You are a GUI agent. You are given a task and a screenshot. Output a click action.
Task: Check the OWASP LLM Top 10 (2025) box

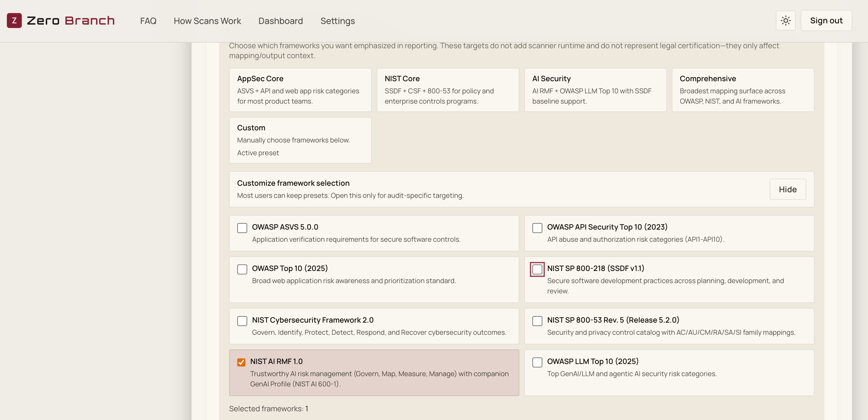pyautogui.click(x=537, y=362)
